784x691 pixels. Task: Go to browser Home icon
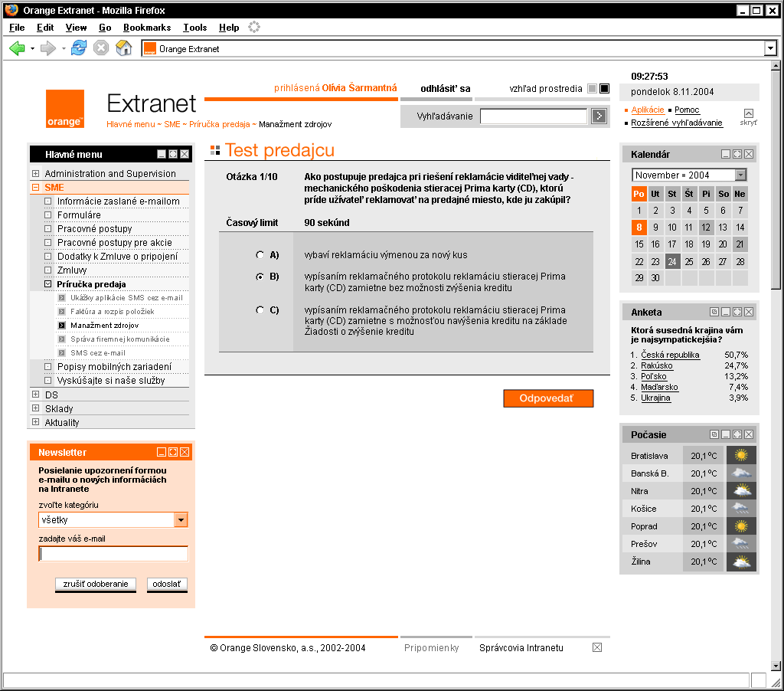123,48
